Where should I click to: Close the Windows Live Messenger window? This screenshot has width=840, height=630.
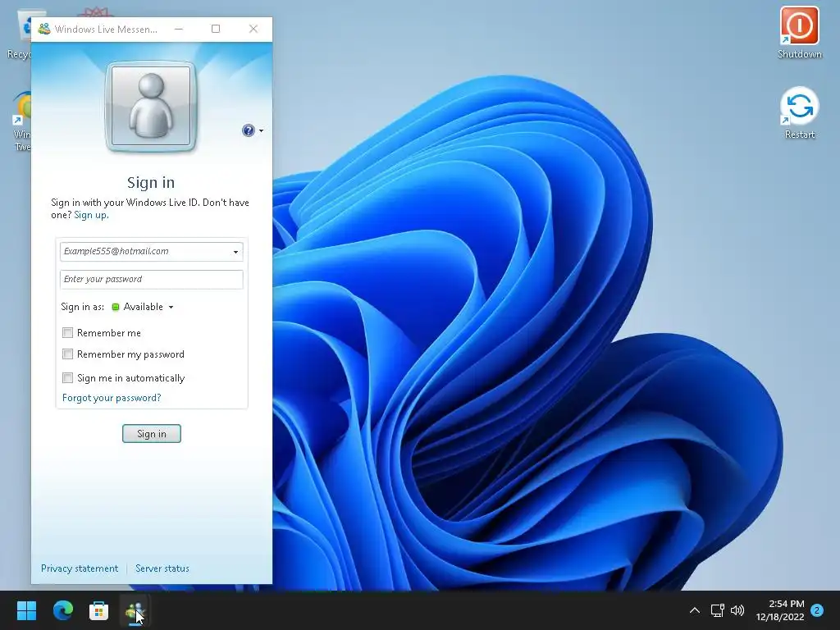(x=253, y=29)
